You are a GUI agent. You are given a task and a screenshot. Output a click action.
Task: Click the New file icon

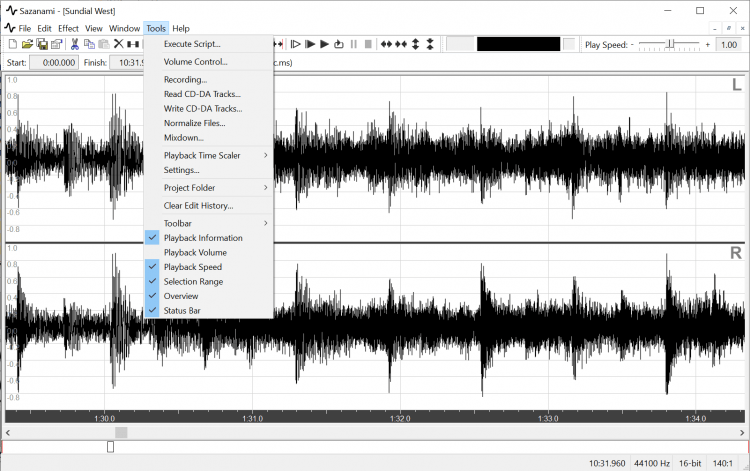11,44
